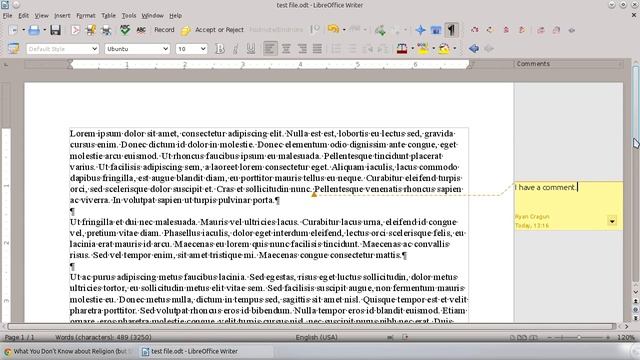Open the New document dropdown arrow

pyautogui.click(x=23, y=30)
